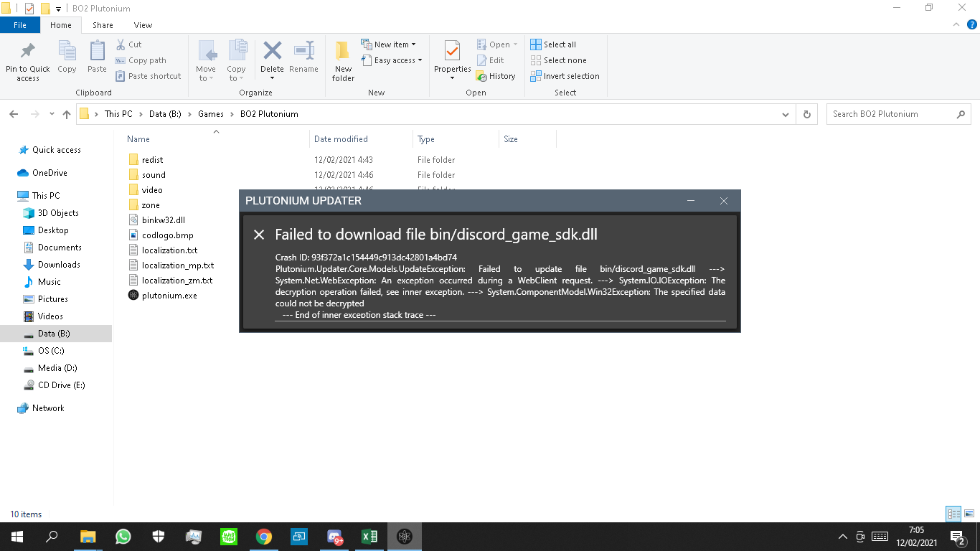This screenshot has width=980, height=551.
Task: Open file History from ribbon
Action: click(496, 76)
